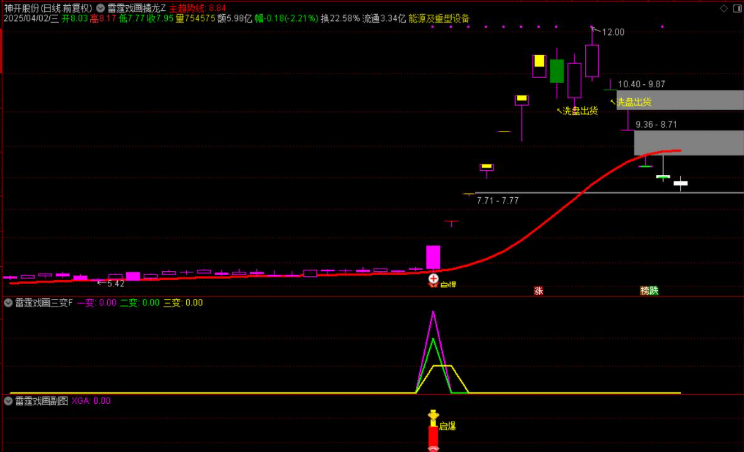Screen dimensions: 744x452
Task: Click the diamond icon in the top-right corner
Action: pyautogui.click(x=723, y=7)
